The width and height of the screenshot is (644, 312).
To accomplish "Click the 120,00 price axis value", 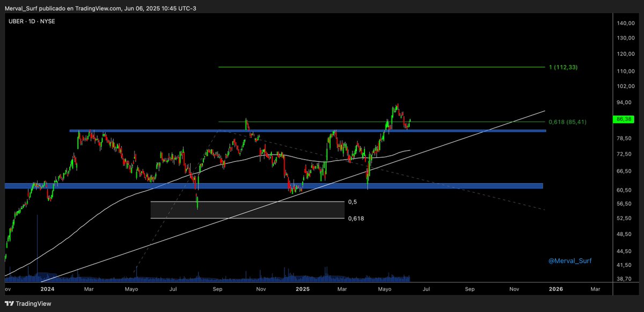I will click(627, 54).
